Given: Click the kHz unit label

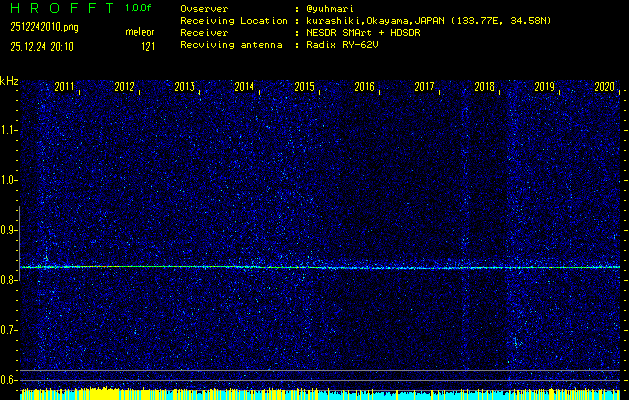Looking at the screenshot, I should pyautogui.click(x=9, y=81).
